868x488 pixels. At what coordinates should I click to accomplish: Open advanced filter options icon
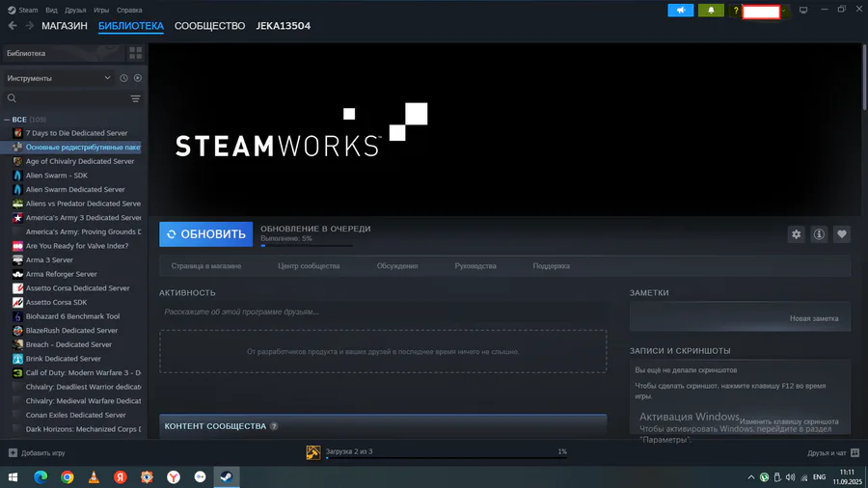(x=136, y=98)
